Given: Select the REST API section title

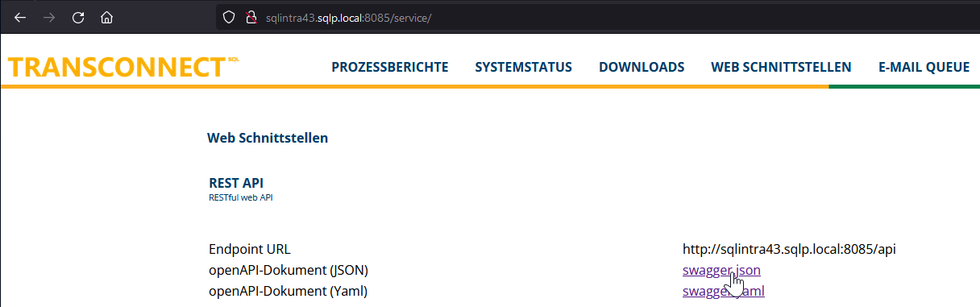Looking at the screenshot, I should [236, 184].
